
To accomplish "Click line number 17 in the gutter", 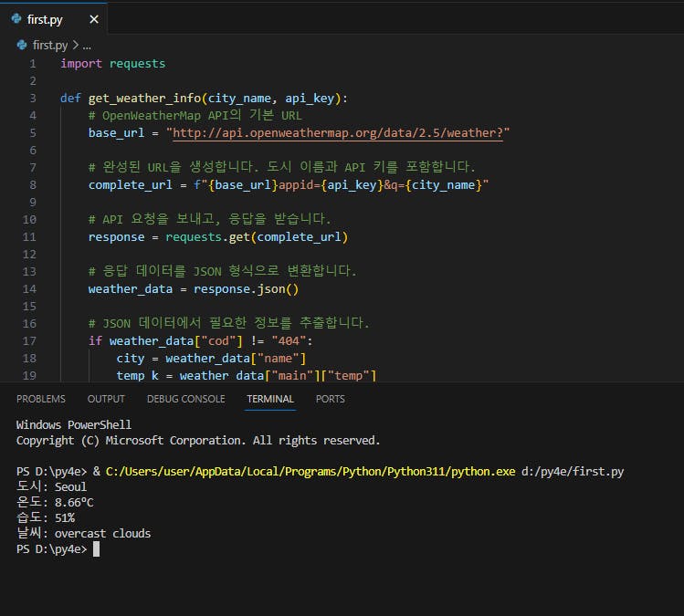I will (x=29, y=341).
